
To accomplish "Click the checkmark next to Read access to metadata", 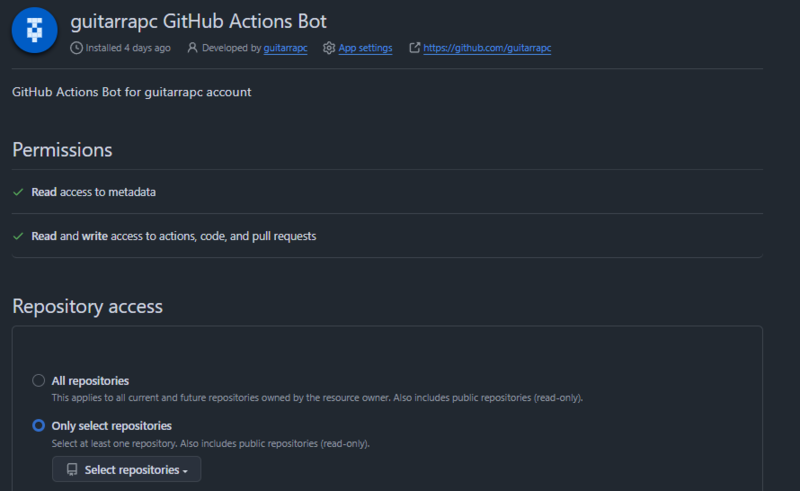I will point(18,192).
